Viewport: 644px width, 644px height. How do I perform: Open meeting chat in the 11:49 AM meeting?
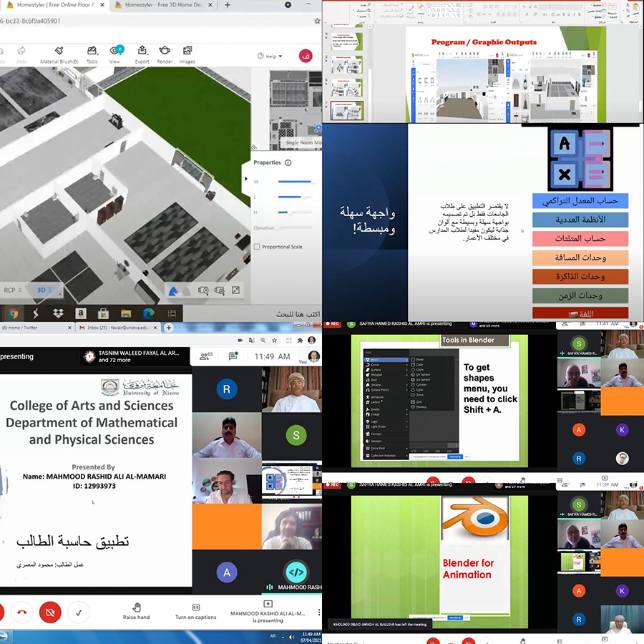pos(233,356)
